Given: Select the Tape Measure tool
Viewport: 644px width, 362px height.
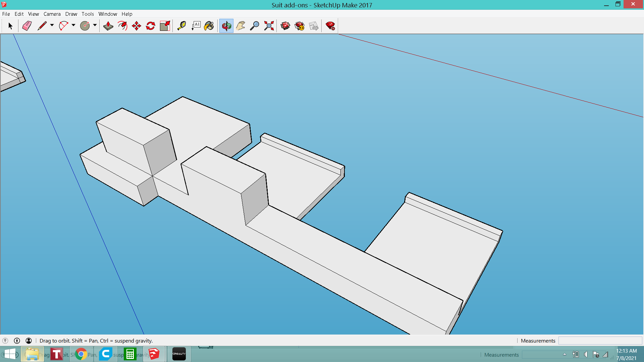Looking at the screenshot, I should (181, 26).
